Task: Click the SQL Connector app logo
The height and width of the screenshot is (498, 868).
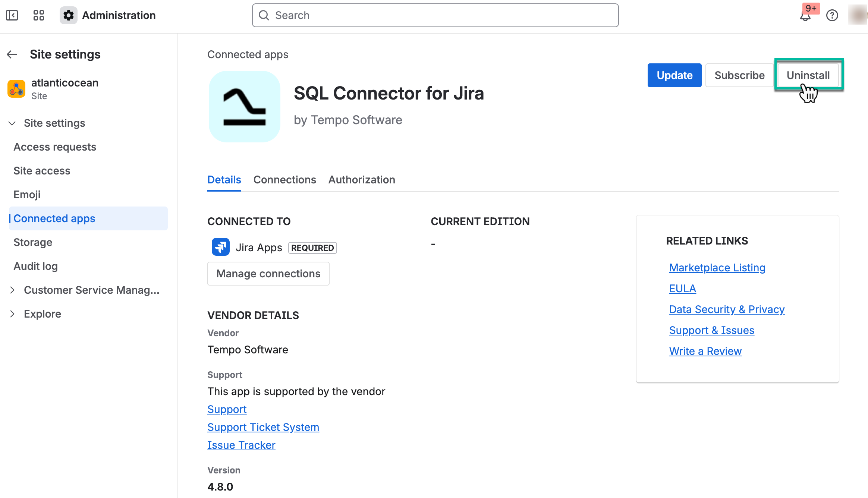Action: (244, 107)
